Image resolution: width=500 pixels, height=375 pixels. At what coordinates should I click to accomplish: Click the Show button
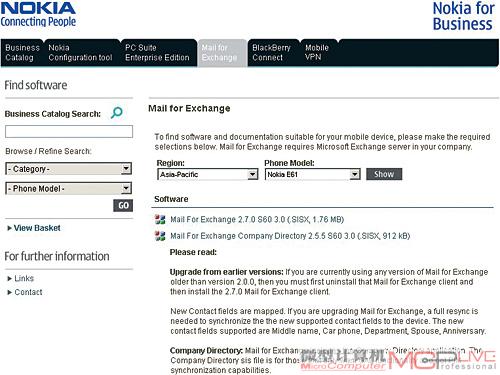point(384,174)
